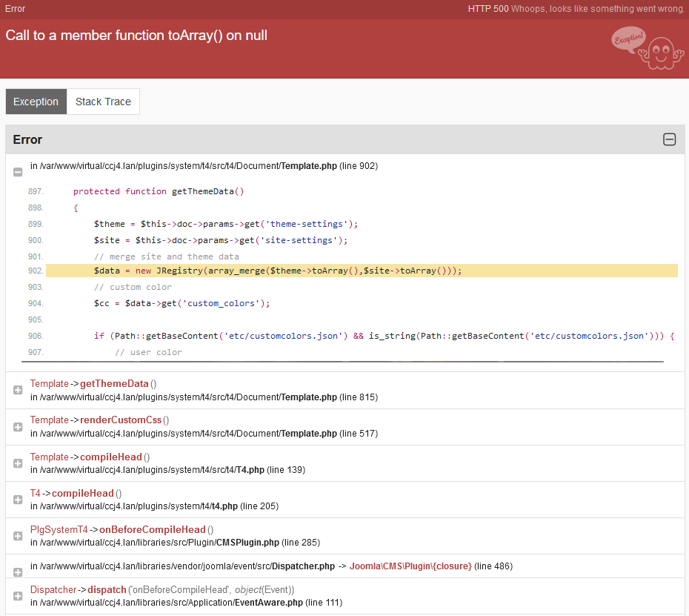Expand the getThemeData trace entry at line 815
The width and height of the screenshot is (689, 616).
coord(17,391)
